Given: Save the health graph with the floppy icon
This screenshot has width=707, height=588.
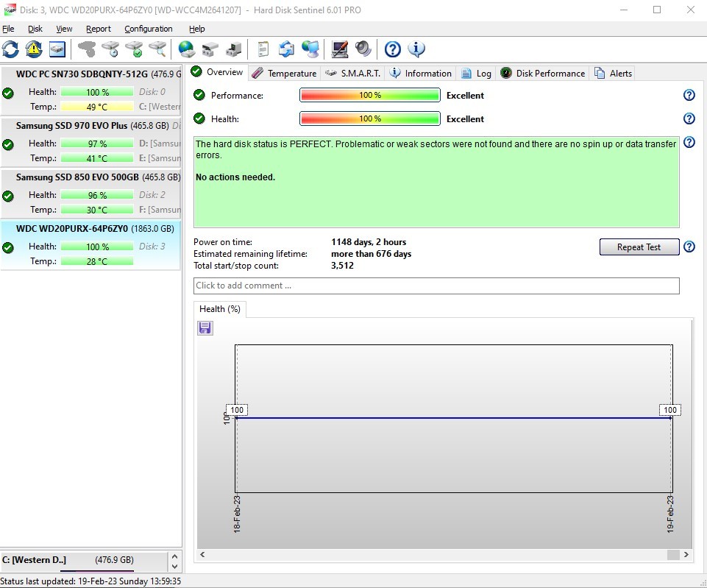Looking at the screenshot, I should click(x=205, y=328).
